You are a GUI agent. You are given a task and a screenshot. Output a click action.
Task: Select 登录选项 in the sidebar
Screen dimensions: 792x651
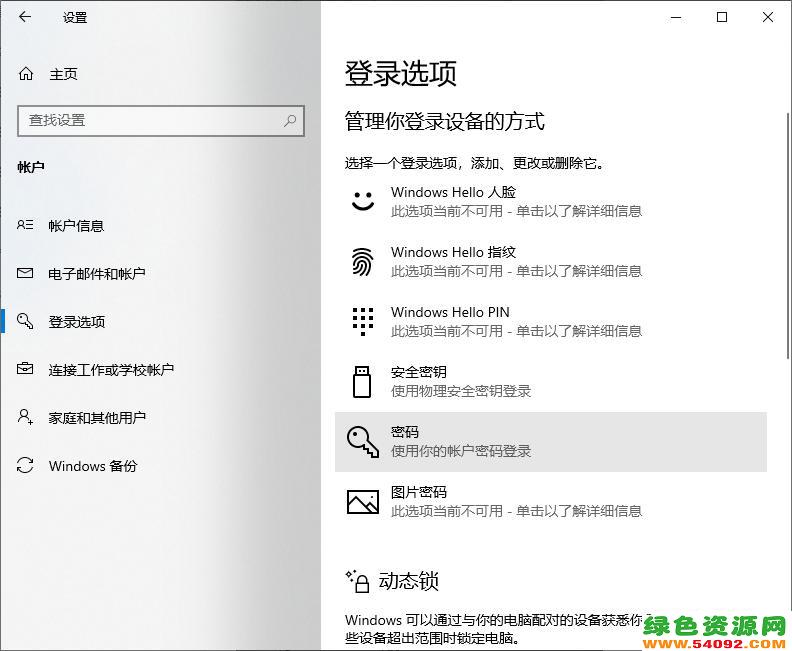tap(161, 321)
